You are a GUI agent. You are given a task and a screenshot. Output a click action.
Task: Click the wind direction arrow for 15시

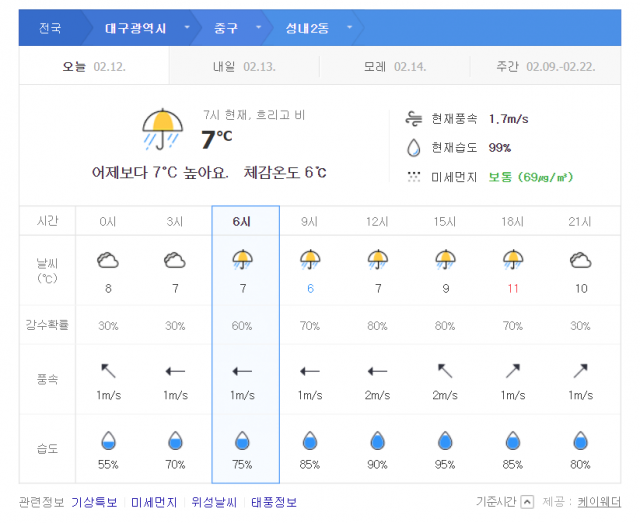coord(445,371)
